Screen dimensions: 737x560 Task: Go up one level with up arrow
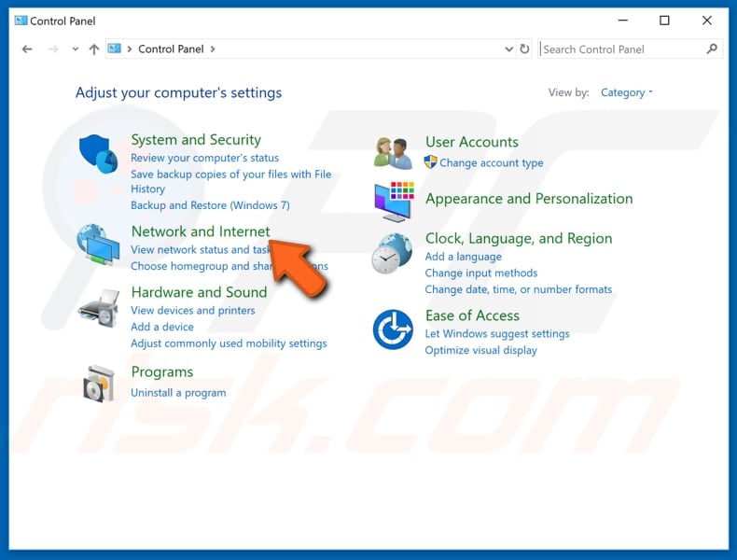tap(94, 49)
